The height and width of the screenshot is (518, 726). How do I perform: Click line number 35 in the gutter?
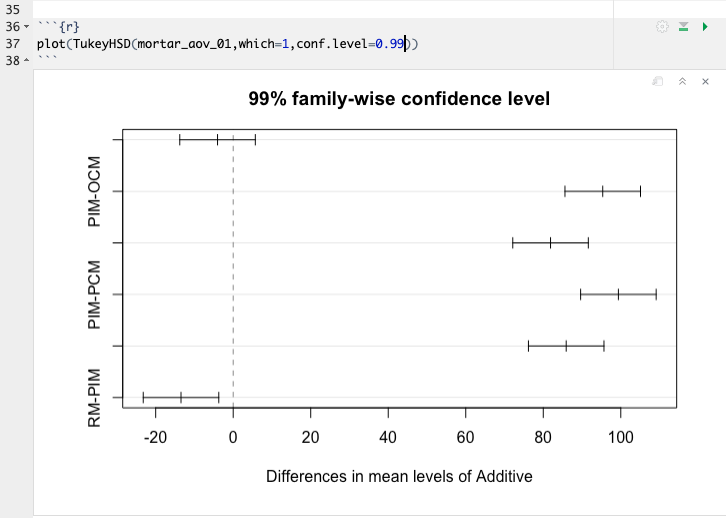(x=12, y=9)
